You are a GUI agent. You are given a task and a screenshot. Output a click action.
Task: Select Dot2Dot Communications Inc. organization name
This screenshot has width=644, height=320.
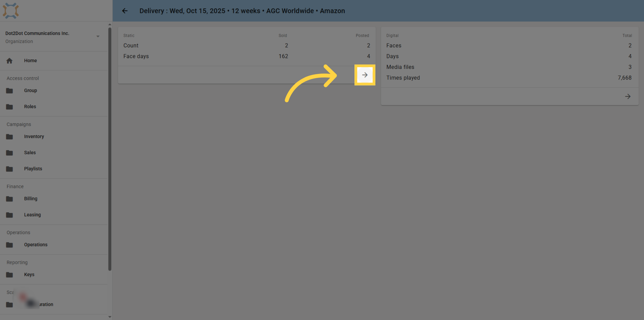tap(37, 33)
